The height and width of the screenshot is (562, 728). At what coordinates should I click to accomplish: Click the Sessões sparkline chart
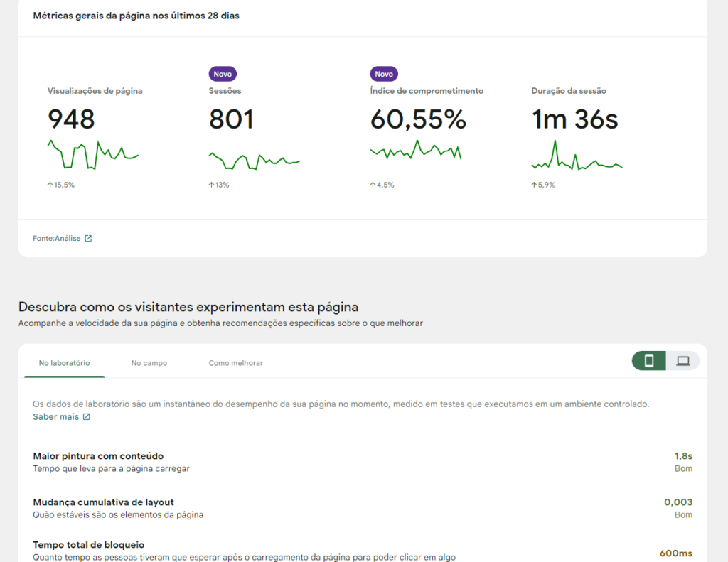[x=253, y=159]
